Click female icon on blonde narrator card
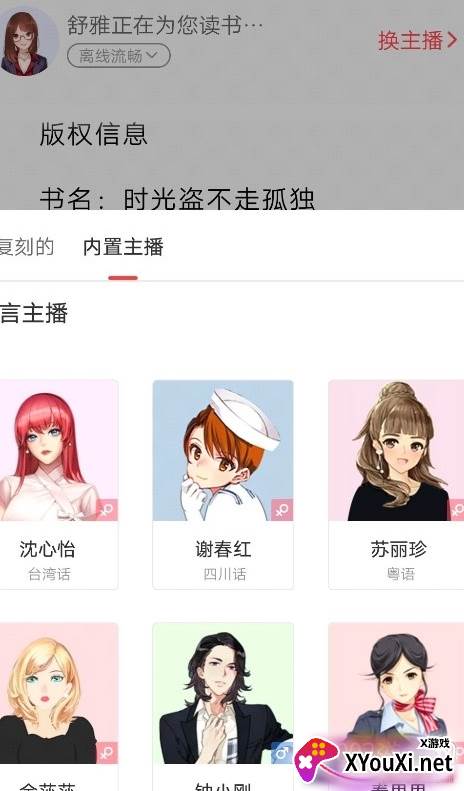Screen dimensions: 464x791 tap(107, 753)
